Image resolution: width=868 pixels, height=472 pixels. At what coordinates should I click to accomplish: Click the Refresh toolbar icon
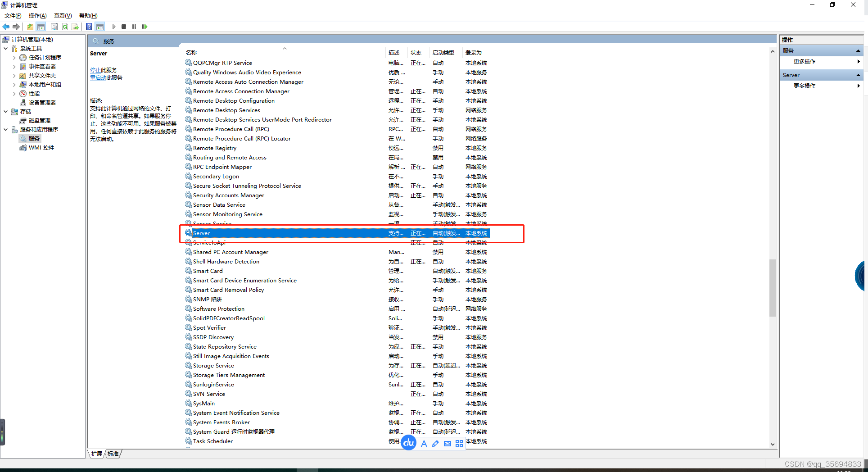65,27
